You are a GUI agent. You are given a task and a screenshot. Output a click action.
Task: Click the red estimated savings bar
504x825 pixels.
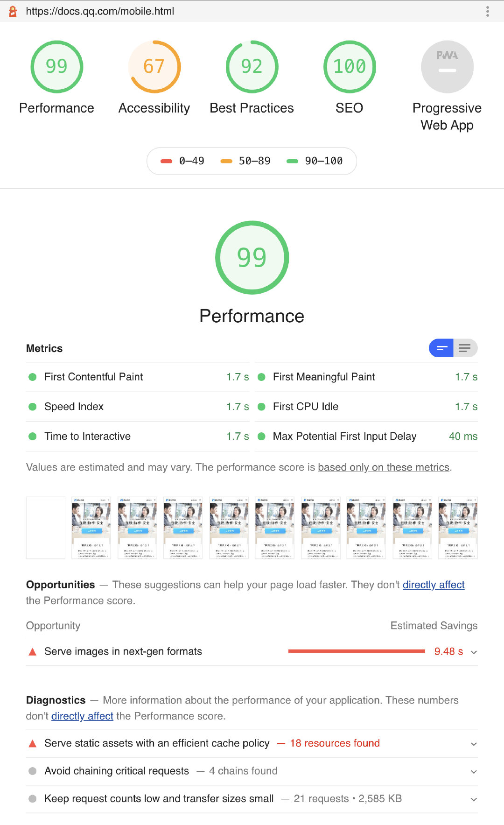pyautogui.click(x=357, y=651)
